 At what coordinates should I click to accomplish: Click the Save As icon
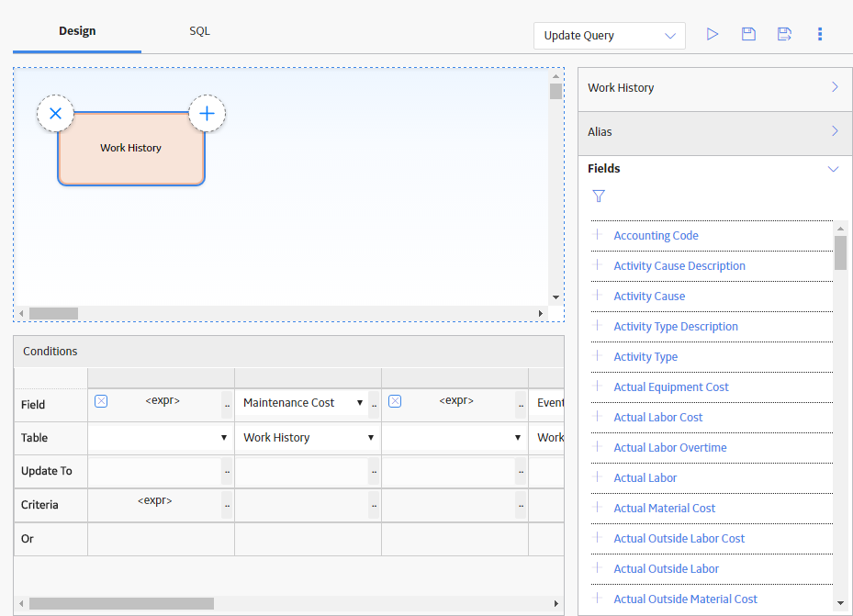point(784,34)
